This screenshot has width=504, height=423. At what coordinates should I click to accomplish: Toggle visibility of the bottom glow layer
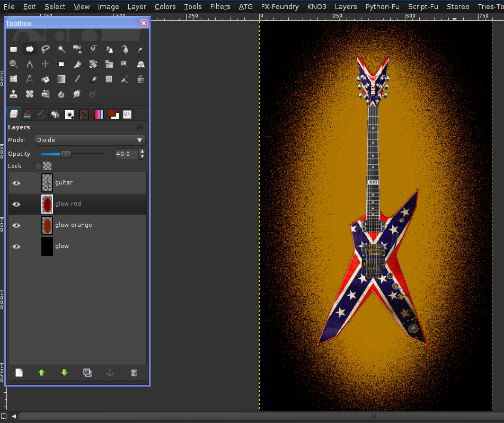pyautogui.click(x=16, y=246)
